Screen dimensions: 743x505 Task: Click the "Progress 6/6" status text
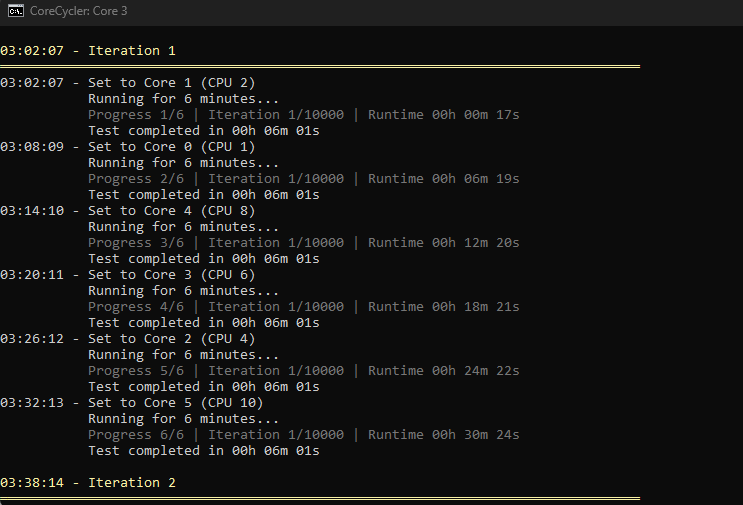[x=136, y=434]
